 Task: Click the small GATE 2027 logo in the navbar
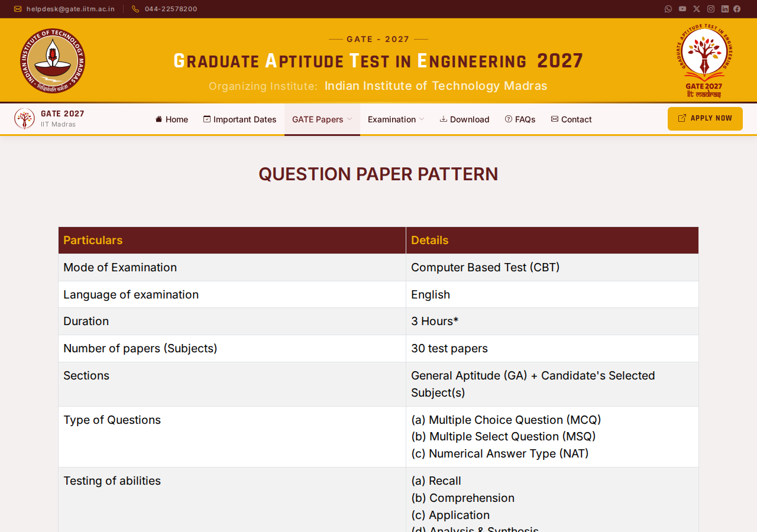pyautogui.click(x=24, y=119)
